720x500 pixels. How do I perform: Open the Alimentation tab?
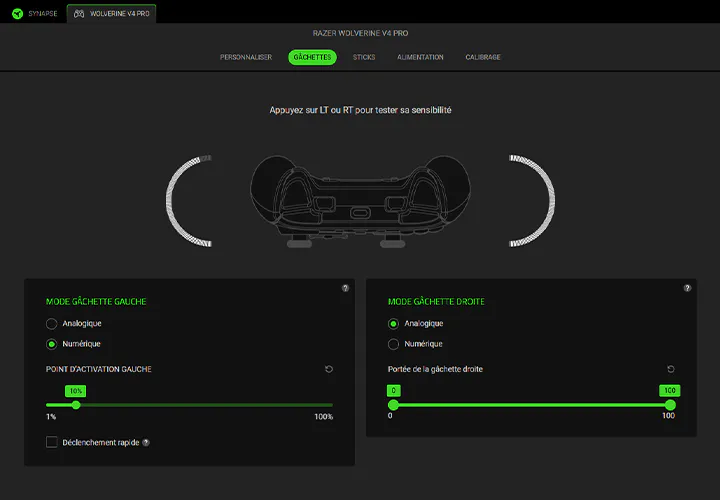(420, 57)
